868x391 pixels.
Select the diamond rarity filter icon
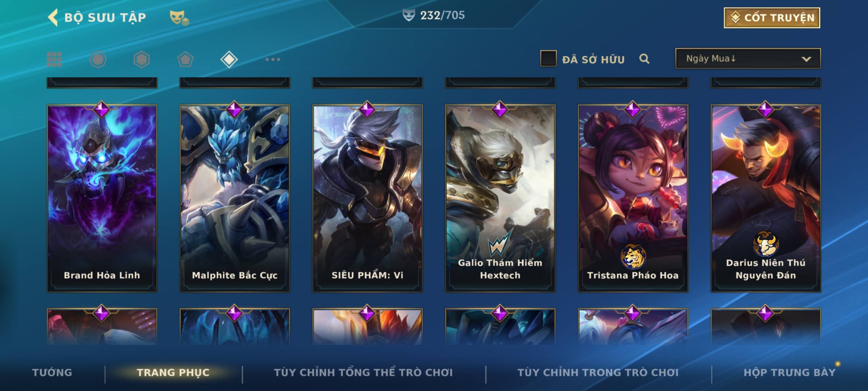point(229,59)
